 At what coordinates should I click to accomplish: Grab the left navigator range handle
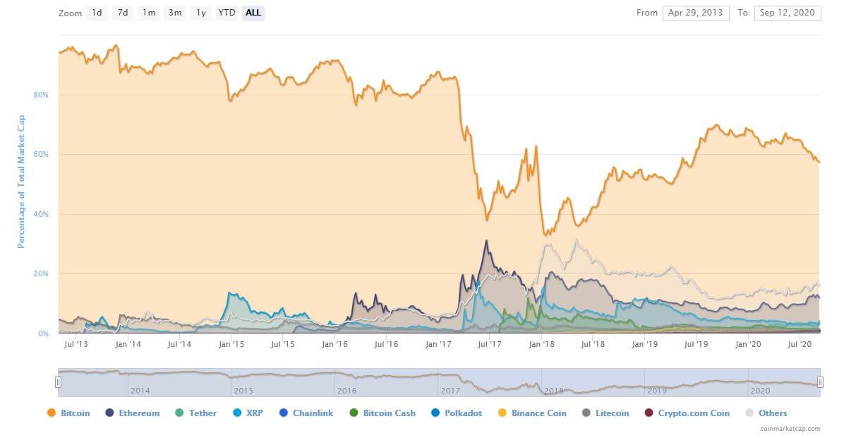59,382
